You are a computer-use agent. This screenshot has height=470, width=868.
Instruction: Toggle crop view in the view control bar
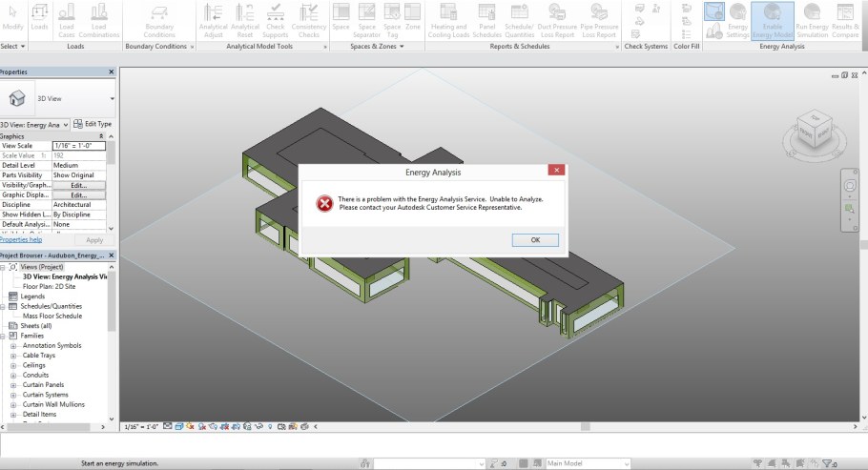coord(224,427)
